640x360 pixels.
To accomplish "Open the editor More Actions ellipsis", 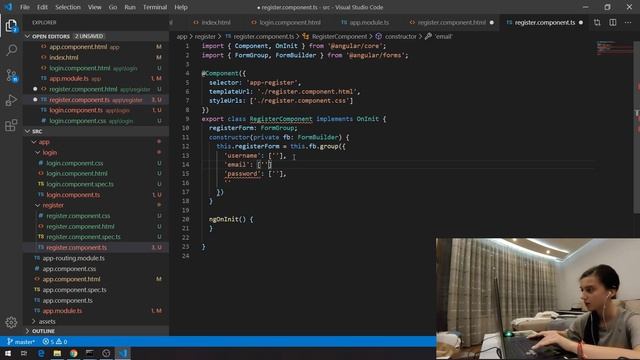I will click(x=628, y=22).
